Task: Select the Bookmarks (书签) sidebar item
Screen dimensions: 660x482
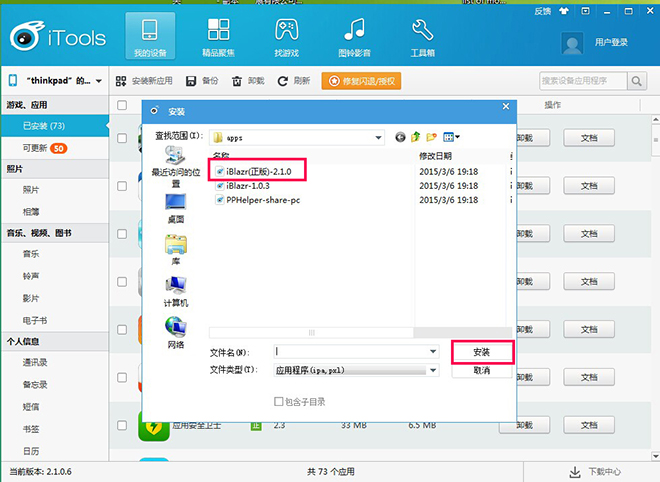Action: click(x=55, y=429)
